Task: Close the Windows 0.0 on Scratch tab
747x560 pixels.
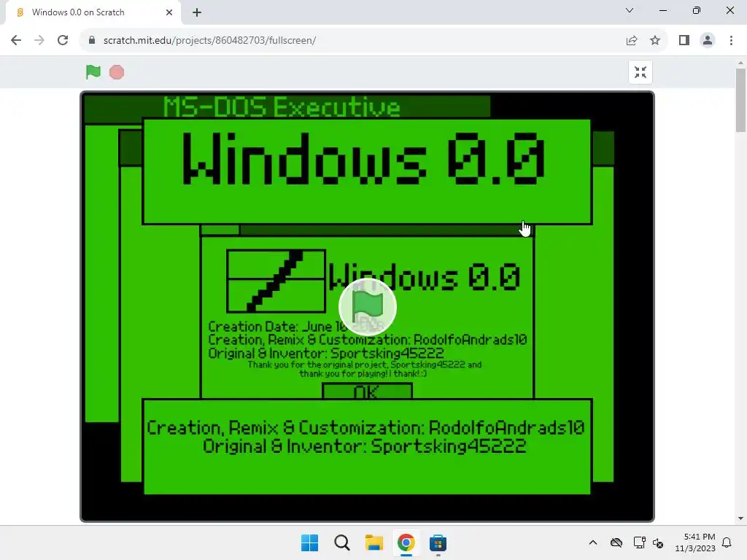Action: [x=169, y=12]
